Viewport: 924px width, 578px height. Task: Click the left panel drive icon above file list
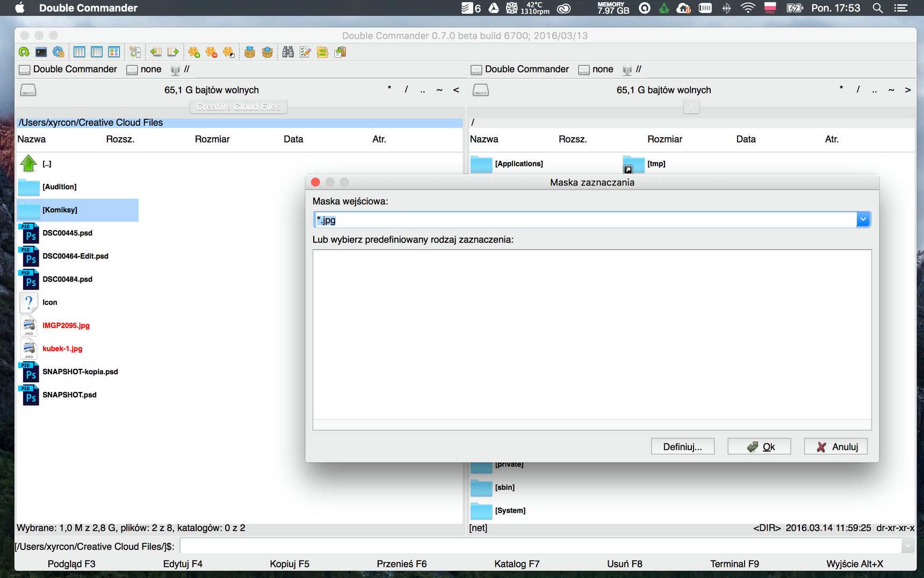tap(28, 90)
